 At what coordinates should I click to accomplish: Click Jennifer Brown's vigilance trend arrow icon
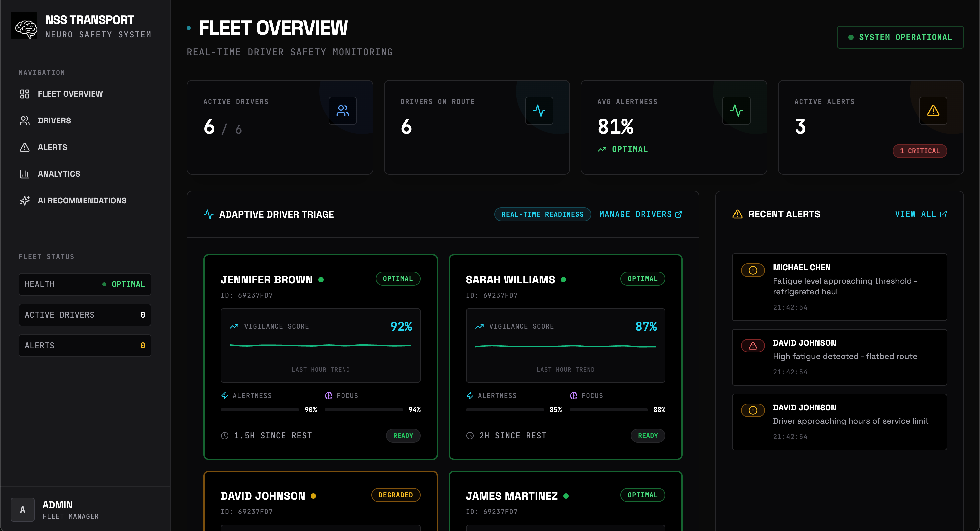pos(234,326)
